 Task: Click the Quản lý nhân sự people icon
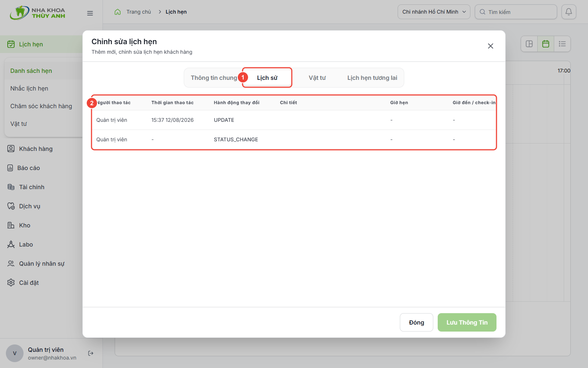pyautogui.click(x=11, y=263)
